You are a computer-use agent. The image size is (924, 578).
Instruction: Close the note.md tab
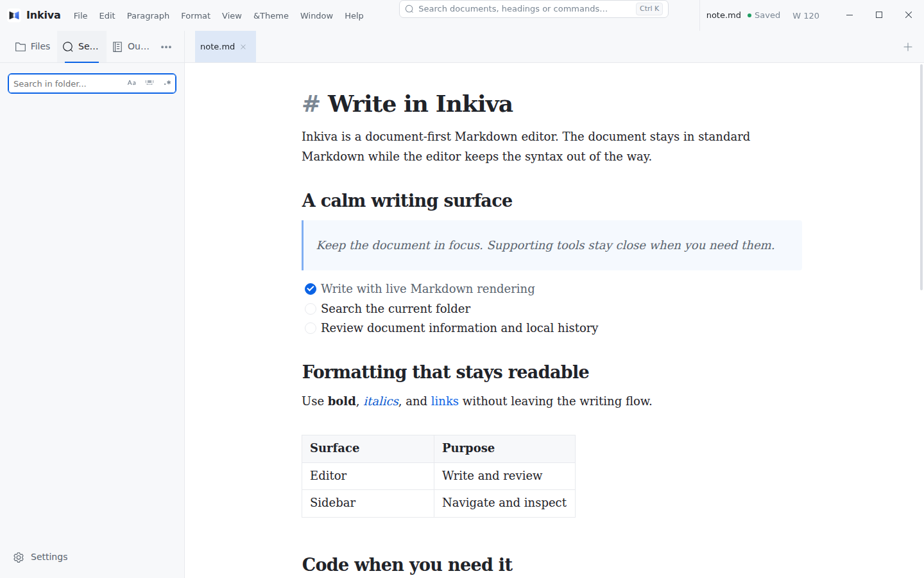[243, 47]
